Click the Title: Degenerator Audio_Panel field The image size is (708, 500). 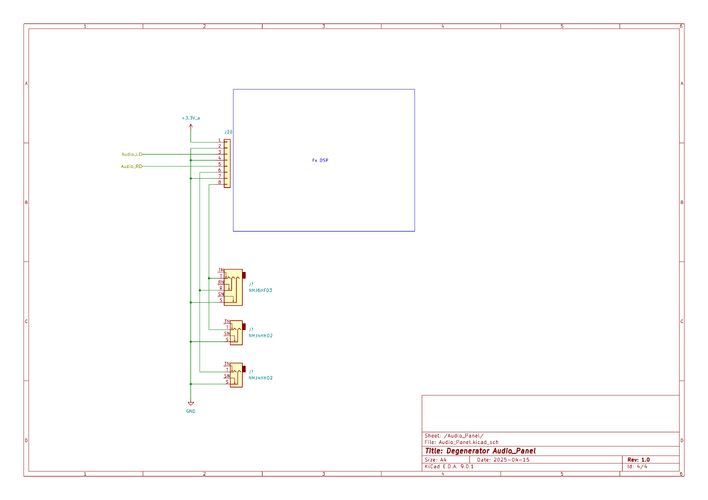pos(480,451)
